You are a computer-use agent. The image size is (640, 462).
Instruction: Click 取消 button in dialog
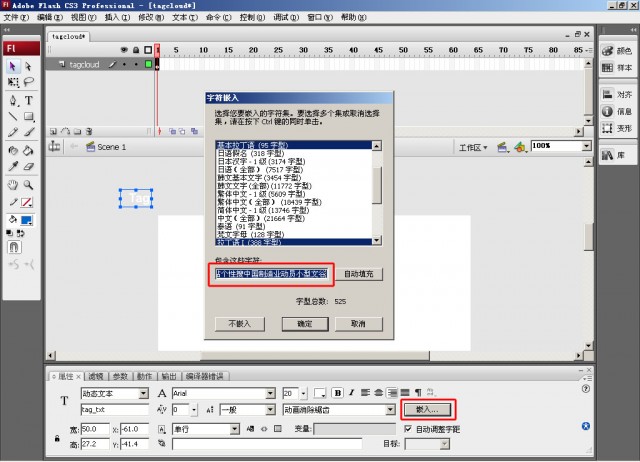tap(358, 324)
